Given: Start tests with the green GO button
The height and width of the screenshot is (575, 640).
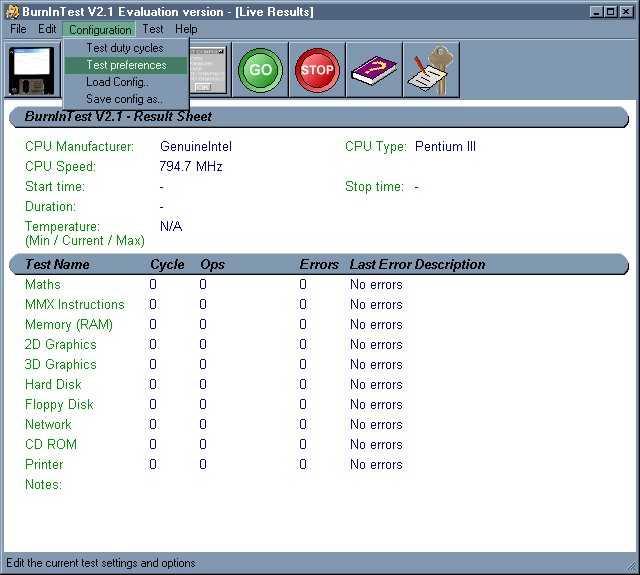Looking at the screenshot, I should click(260, 70).
